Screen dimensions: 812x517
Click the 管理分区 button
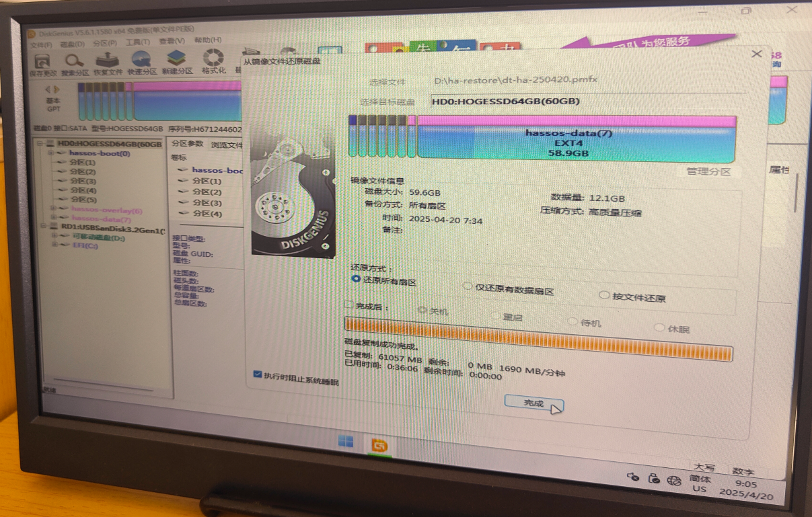[x=708, y=171]
